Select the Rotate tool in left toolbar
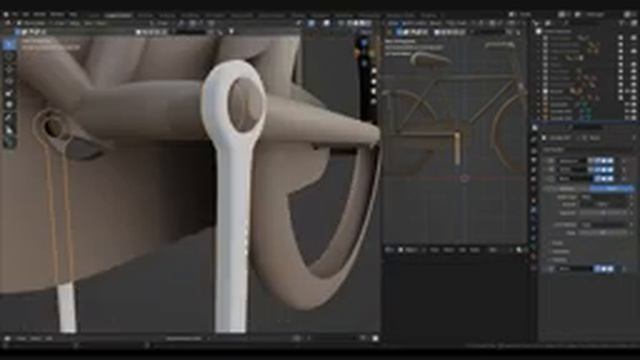This screenshot has height=360, width=640. click(x=9, y=82)
